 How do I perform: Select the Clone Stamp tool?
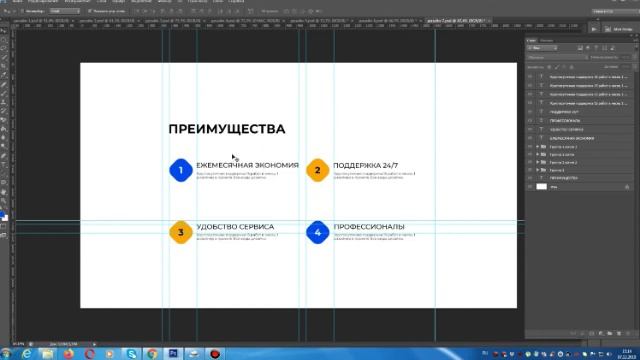click(x=4, y=102)
